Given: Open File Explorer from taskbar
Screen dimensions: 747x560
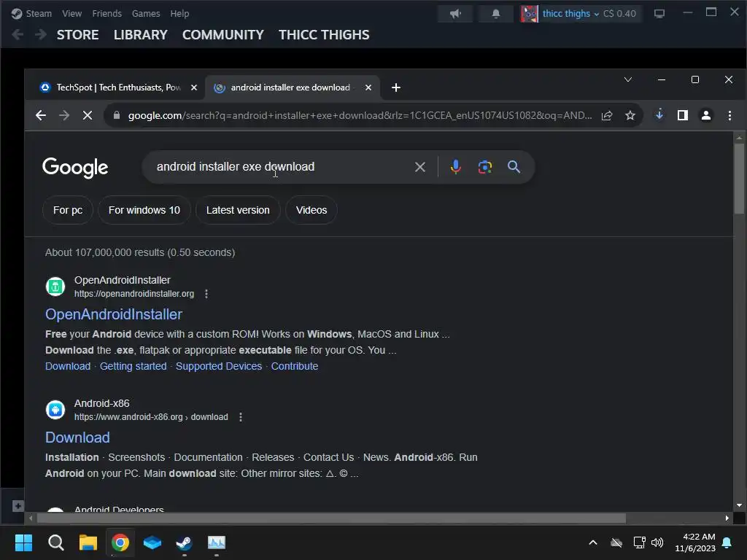Looking at the screenshot, I should (x=88, y=542).
